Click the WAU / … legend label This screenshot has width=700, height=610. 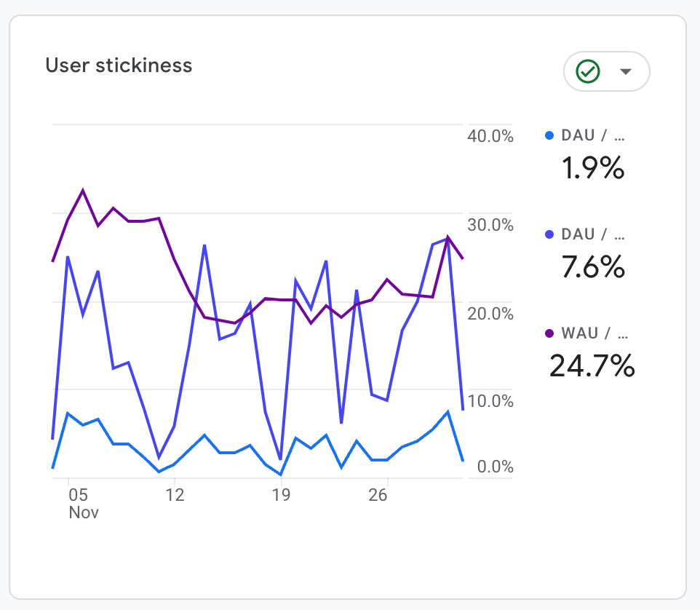594,333
